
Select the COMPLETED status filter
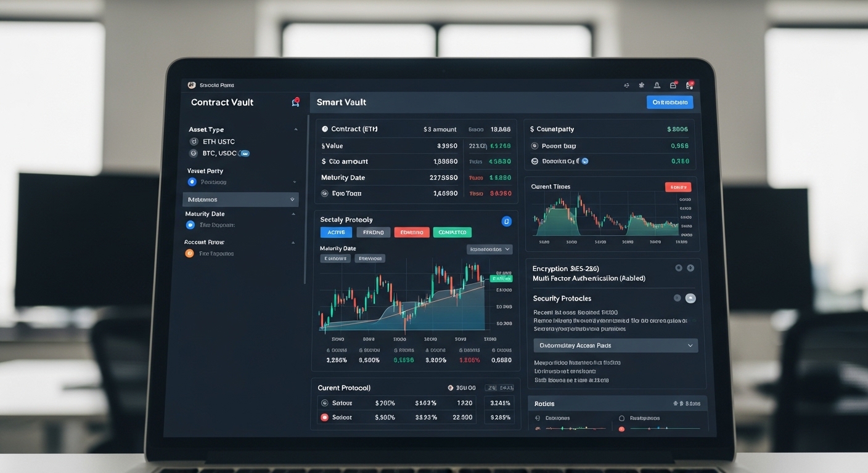point(452,232)
